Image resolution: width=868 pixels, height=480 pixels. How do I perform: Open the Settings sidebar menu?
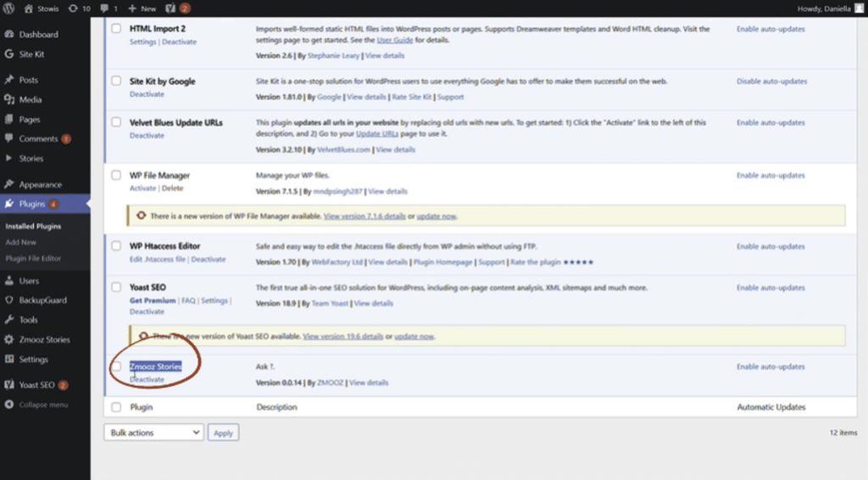point(33,360)
